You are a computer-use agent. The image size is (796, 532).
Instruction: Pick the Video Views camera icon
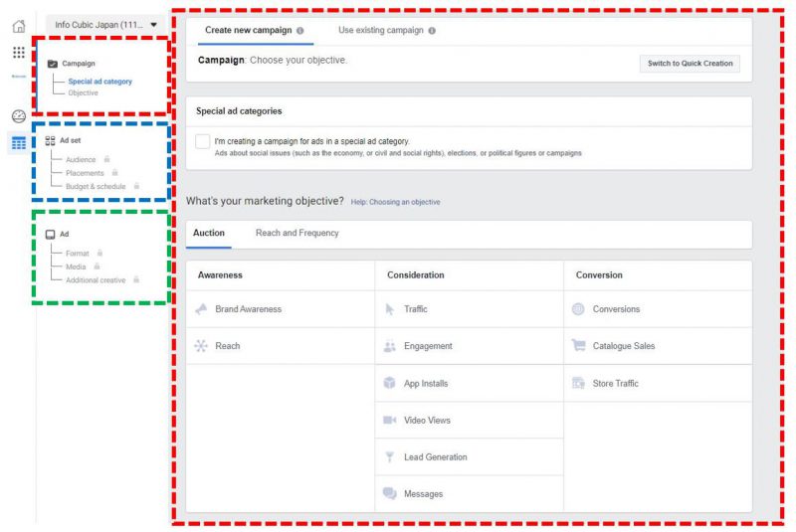390,421
